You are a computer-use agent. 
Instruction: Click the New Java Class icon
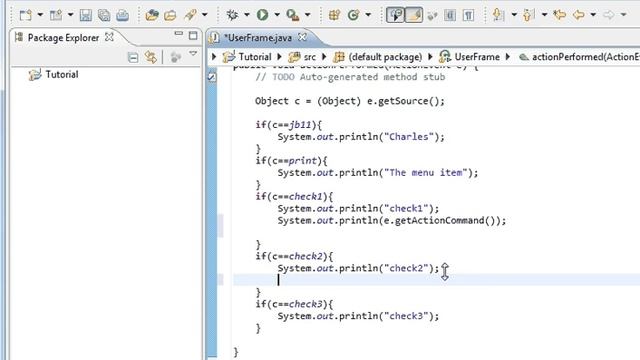pos(353,16)
